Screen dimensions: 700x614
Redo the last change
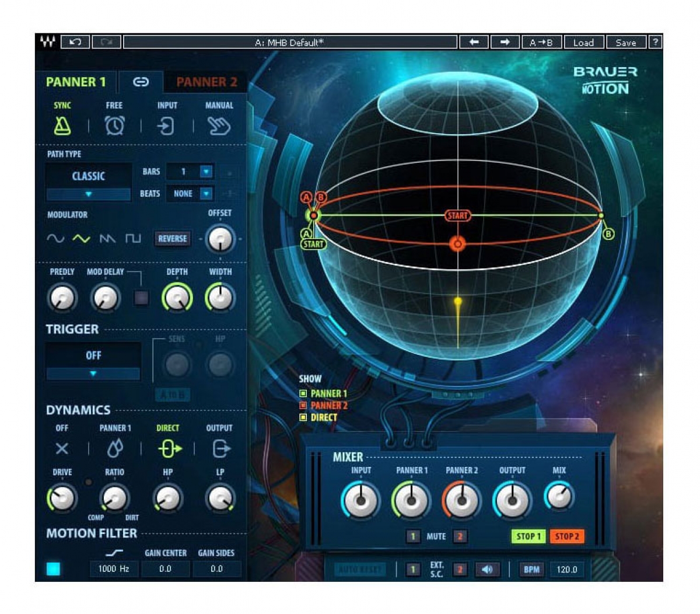pyautogui.click(x=106, y=42)
